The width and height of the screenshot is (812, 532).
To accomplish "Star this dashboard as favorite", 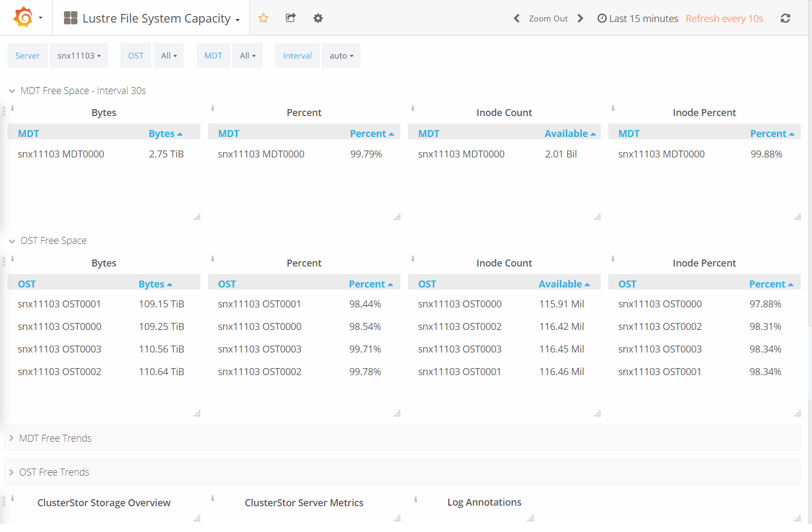I will [x=263, y=18].
